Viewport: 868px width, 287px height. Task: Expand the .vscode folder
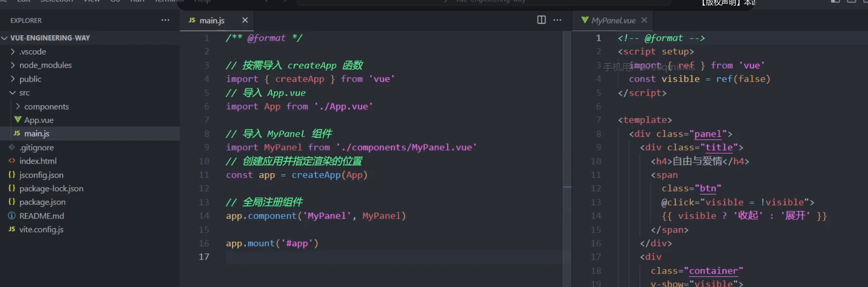tap(90, 51)
